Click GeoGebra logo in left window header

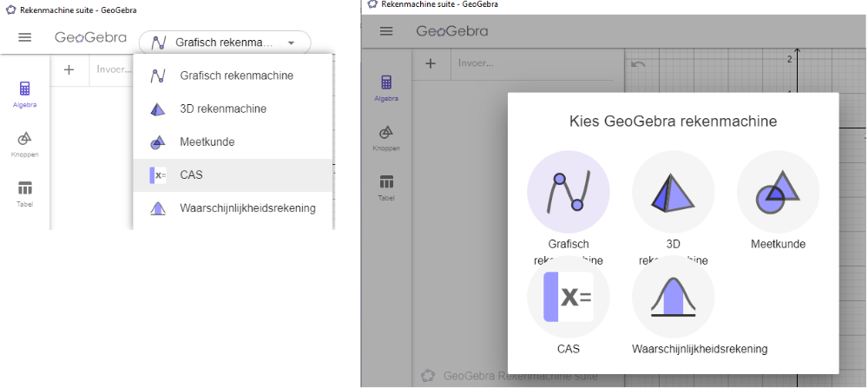coord(90,37)
